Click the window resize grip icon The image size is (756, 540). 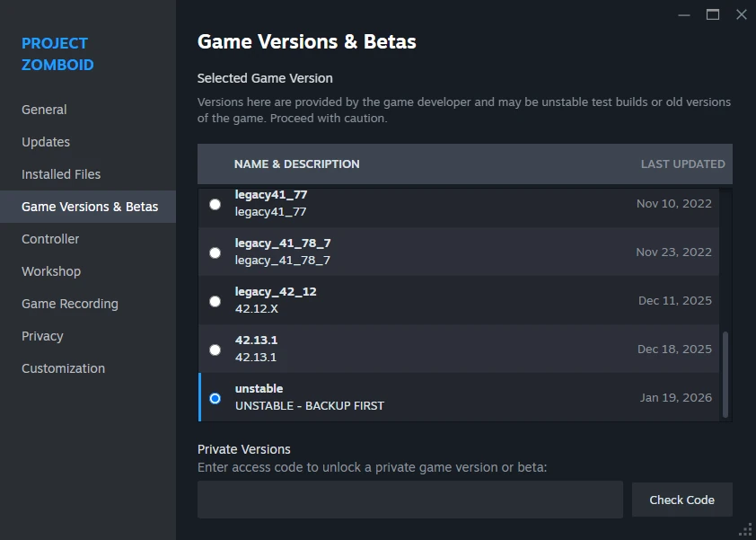[745, 529]
